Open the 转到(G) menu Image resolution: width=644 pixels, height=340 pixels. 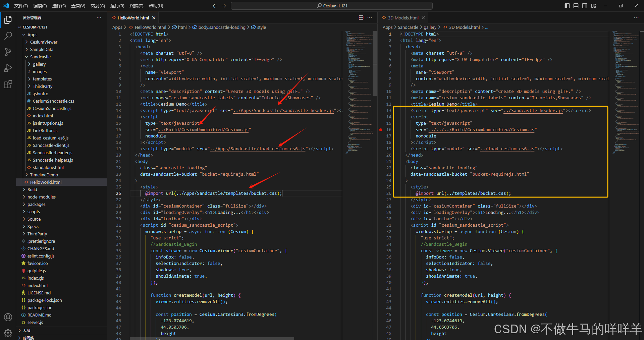point(98,6)
